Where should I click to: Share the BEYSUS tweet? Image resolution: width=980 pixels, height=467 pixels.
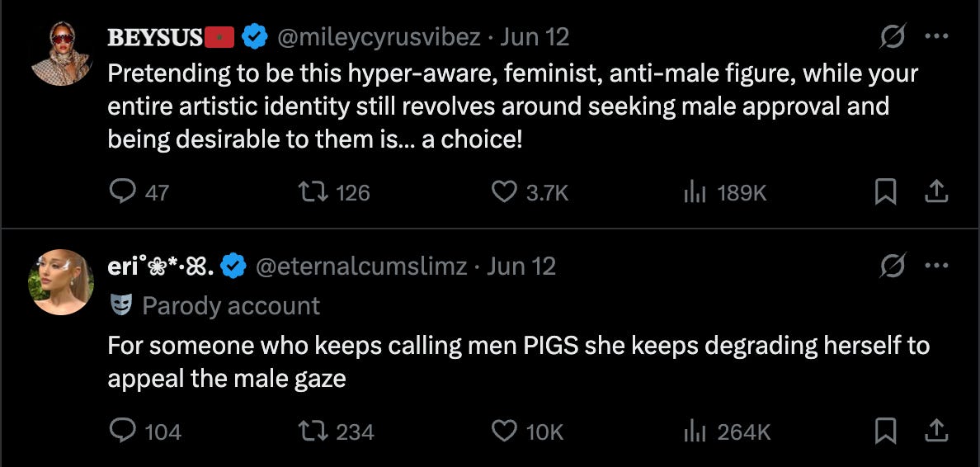coord(935,192)
